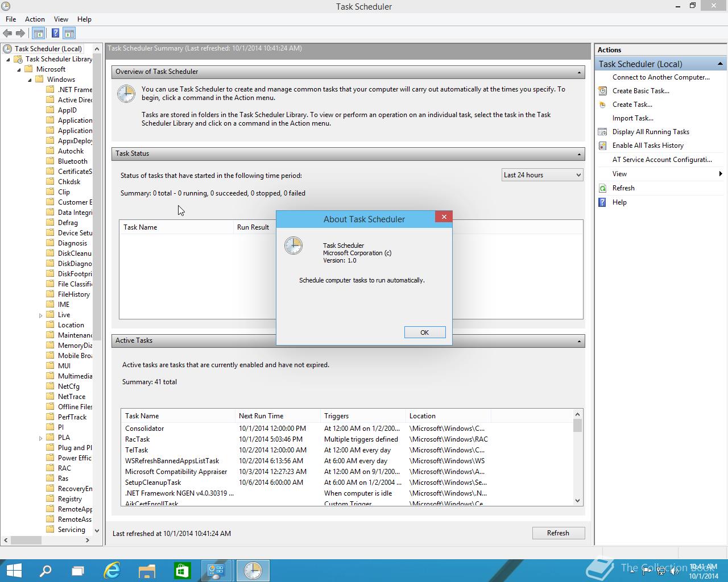Screen dimensions: 728x582
Task: Click the Enable All Tasks History icon
Action: tap(602, 145)
